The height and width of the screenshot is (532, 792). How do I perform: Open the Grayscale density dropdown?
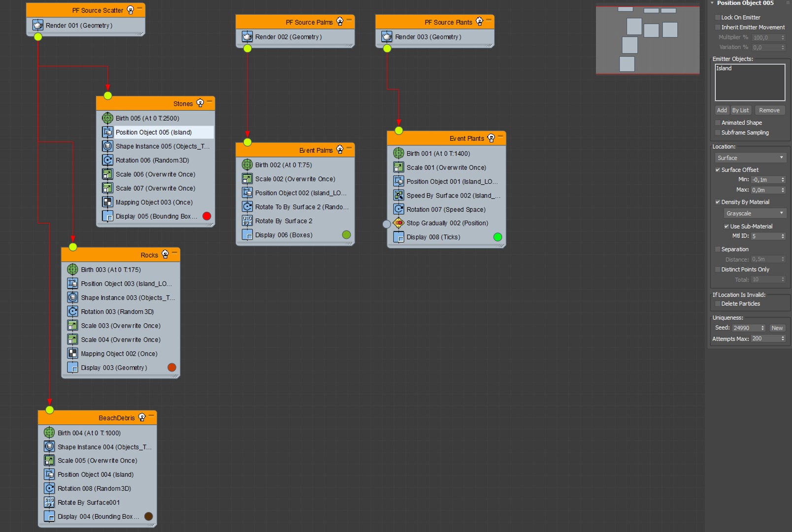pyautogui.click(x=755, y=213)
